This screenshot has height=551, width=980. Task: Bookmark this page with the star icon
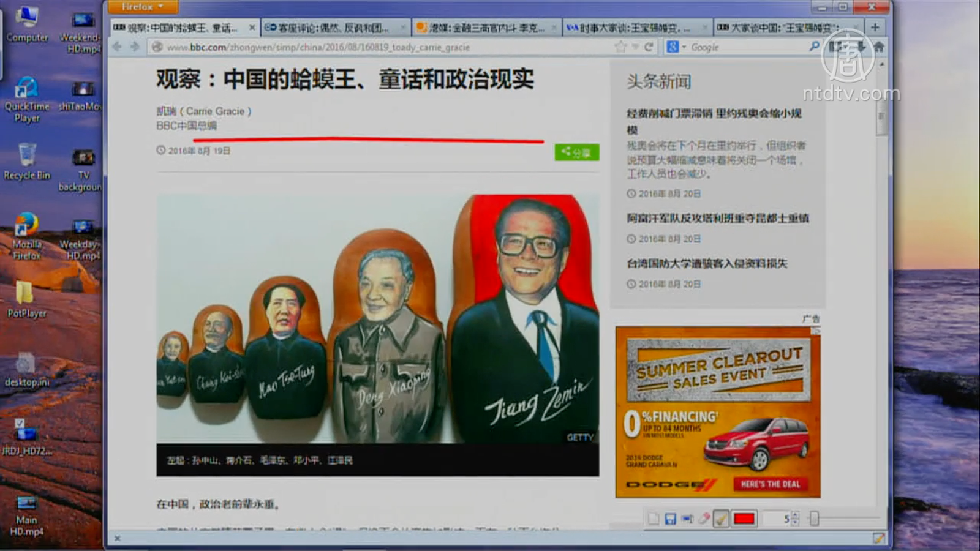[x=620, y=47]
